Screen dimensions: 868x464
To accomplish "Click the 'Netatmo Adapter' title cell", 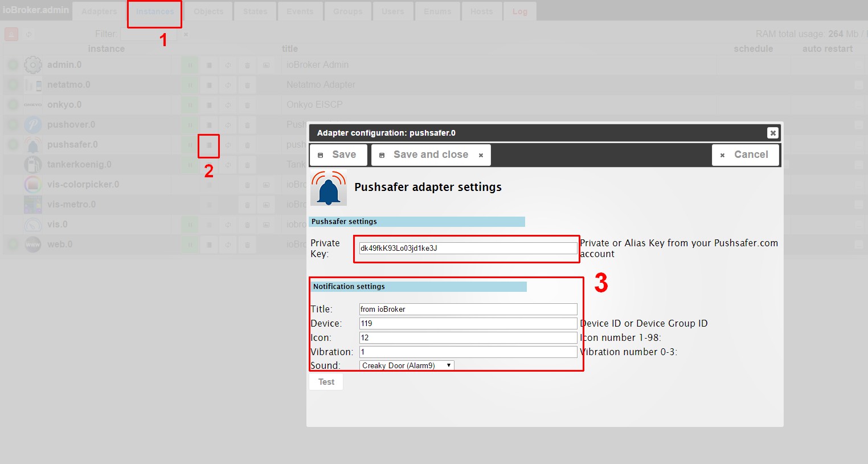I will (x=321, y=85).
